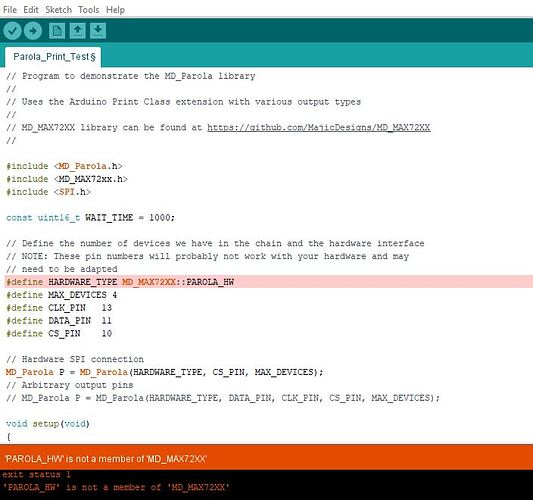Viewport: 533px width, 500px height.
Task: Follow the github.com MD_MAX72XX link
Action: point(319,127)
